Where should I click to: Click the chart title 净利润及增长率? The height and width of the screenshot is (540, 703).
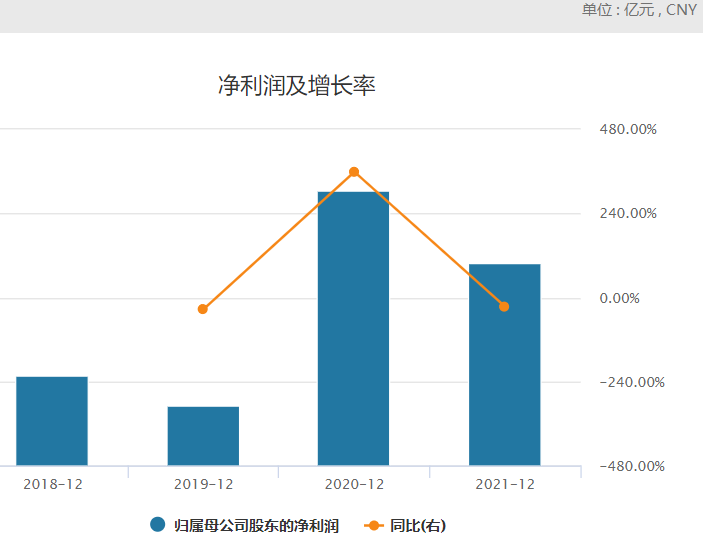[x=296, y=85]
